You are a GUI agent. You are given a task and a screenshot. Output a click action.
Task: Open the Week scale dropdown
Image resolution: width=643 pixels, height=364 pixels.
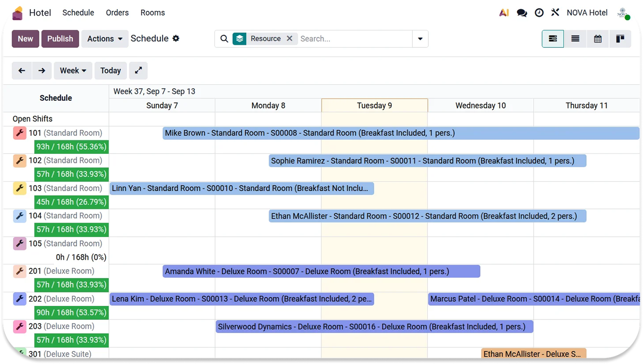[73, 71]
